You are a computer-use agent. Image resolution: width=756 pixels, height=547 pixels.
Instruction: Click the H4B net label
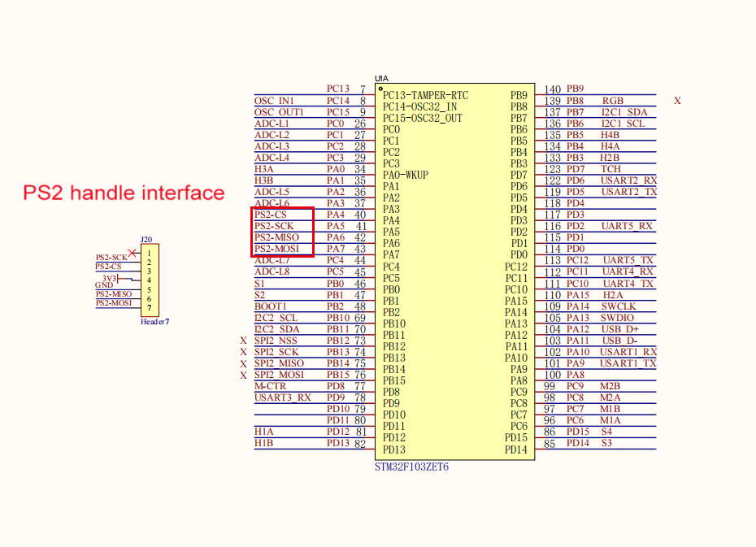[x=610, y=135]
